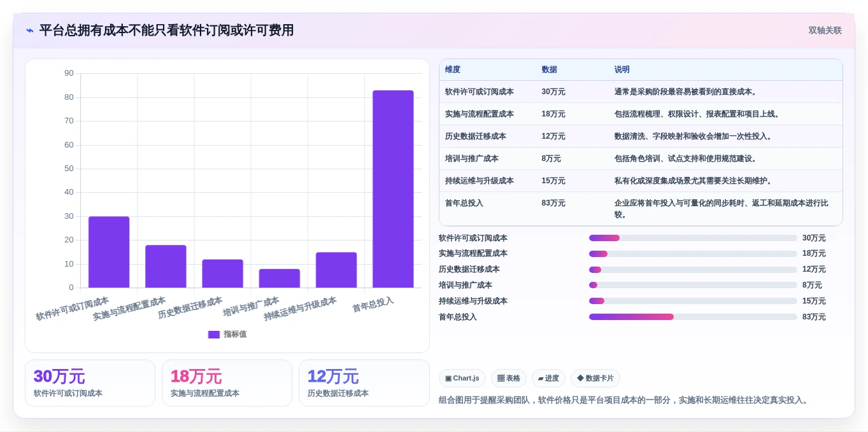Click the 历史数据迁移成本 bar in chart
The image size is (868, 432).
pyautogui.click(x=222, y=274)
